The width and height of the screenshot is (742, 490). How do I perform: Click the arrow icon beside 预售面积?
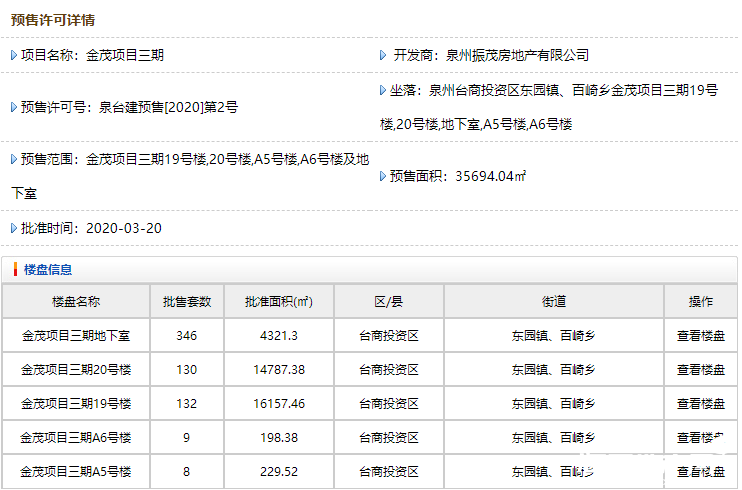[383, 177]
